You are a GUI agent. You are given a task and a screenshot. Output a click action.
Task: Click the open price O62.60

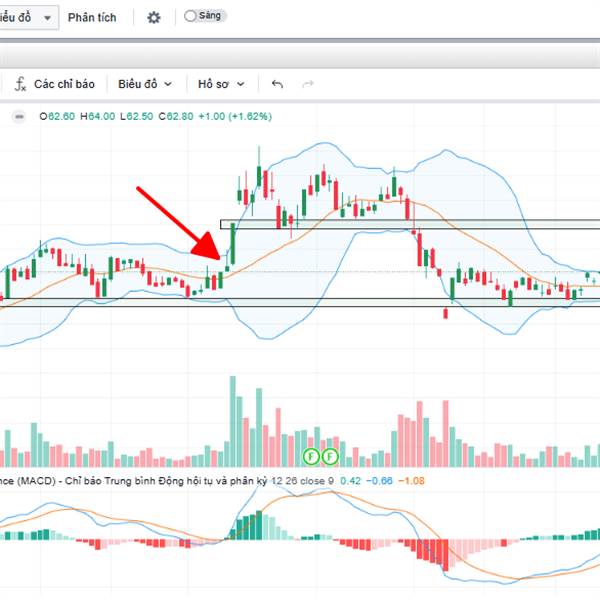(57, 116)
